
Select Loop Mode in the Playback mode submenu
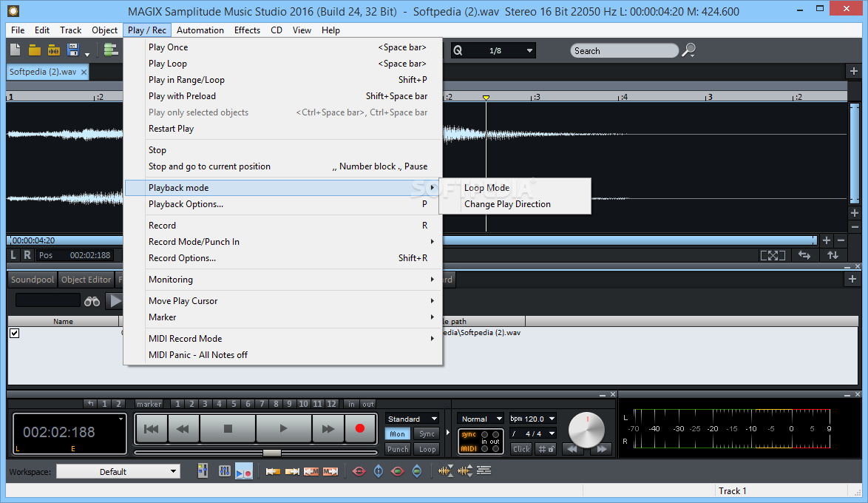[x=515, y=188]
